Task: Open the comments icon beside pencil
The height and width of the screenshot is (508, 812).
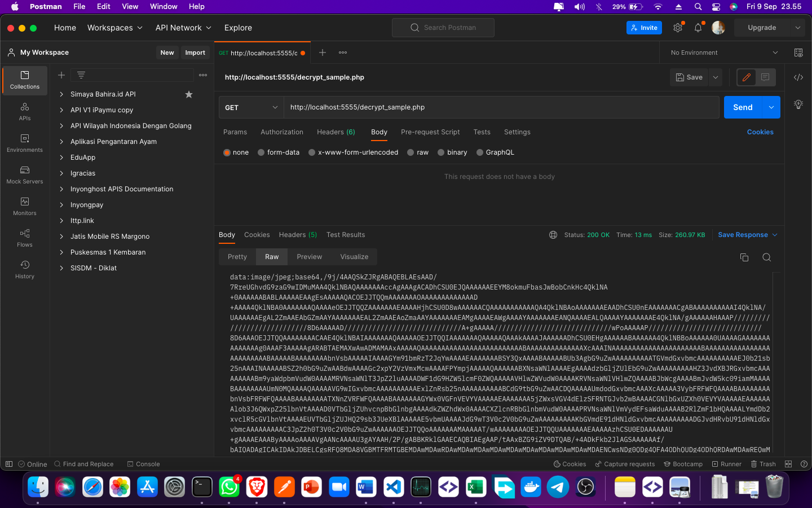Action: click(765, 77)
